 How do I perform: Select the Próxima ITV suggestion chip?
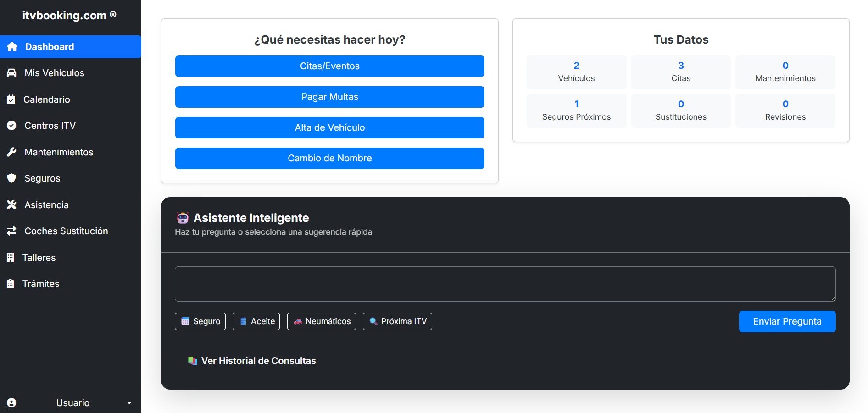pyautogui.click(x=397, y=321)
